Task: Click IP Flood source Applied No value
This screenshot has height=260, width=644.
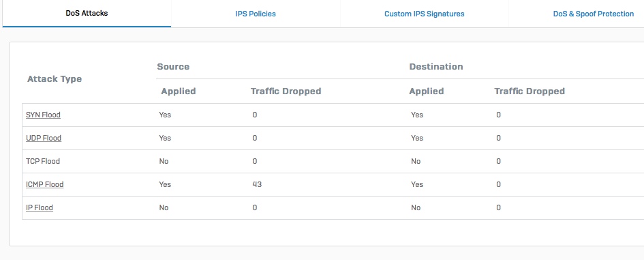Action: (x=164, y=207)
